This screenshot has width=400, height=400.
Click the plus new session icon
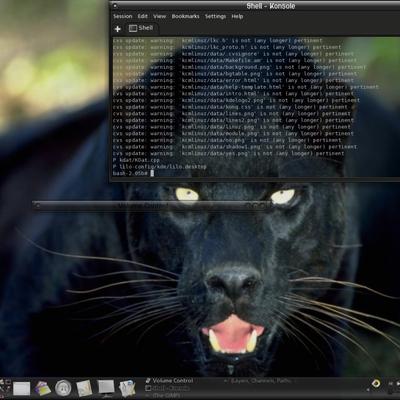tap(118, 29)
